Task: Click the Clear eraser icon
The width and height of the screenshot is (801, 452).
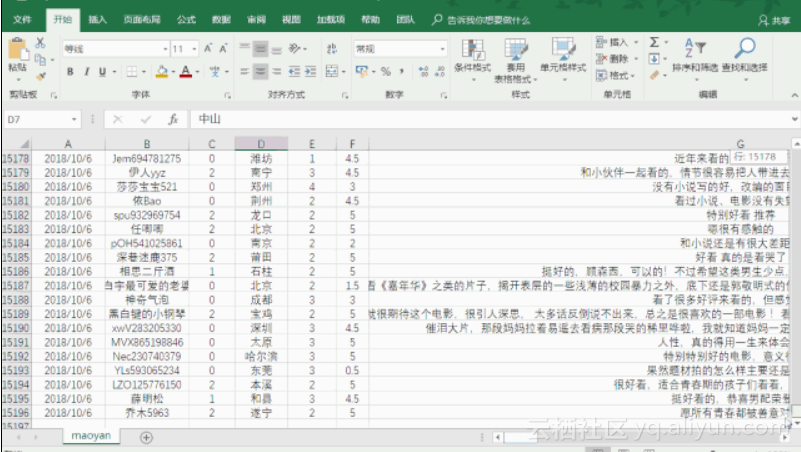Action: 654,76
